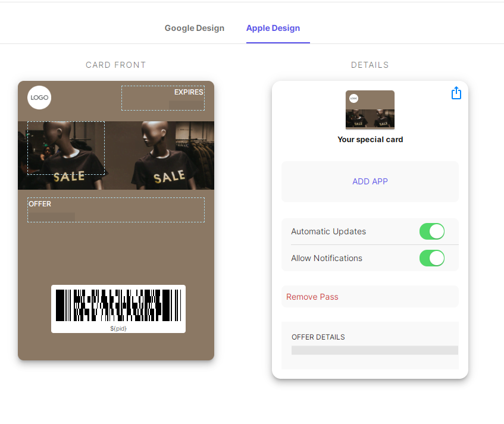Toggle Automatic Updates switch

(x=431, y=231)
